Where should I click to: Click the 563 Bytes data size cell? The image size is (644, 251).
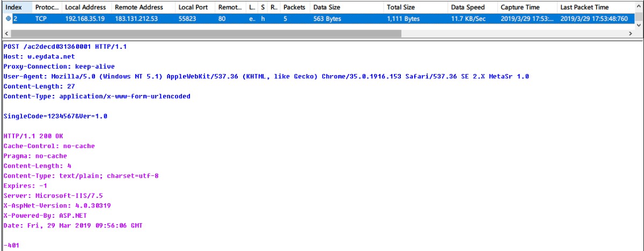click(x=326, y=18)
